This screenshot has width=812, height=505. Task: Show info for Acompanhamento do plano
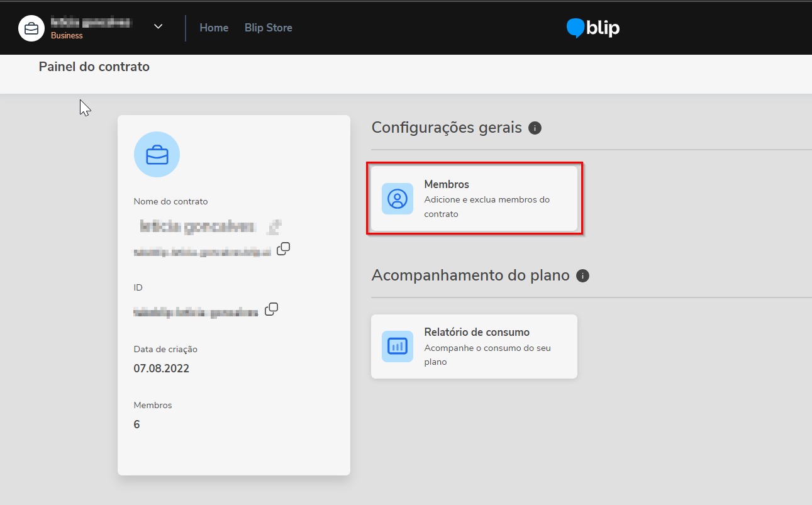(x=583, y=276)
